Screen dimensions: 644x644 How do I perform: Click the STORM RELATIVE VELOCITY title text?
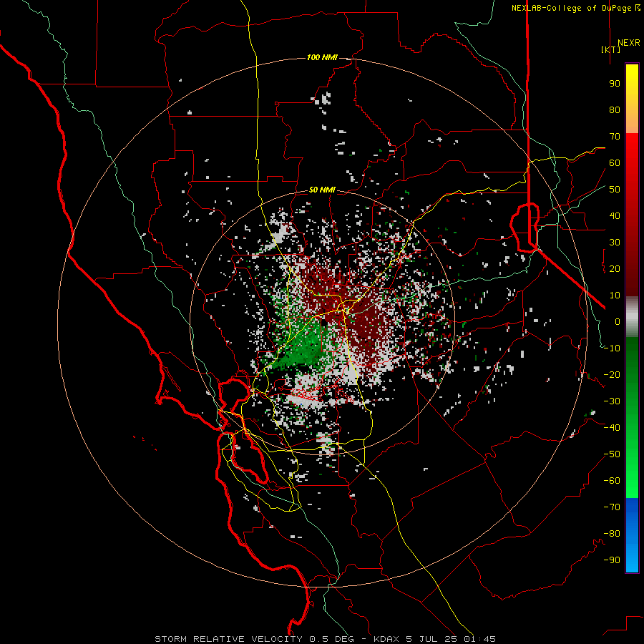coord(228,639)
